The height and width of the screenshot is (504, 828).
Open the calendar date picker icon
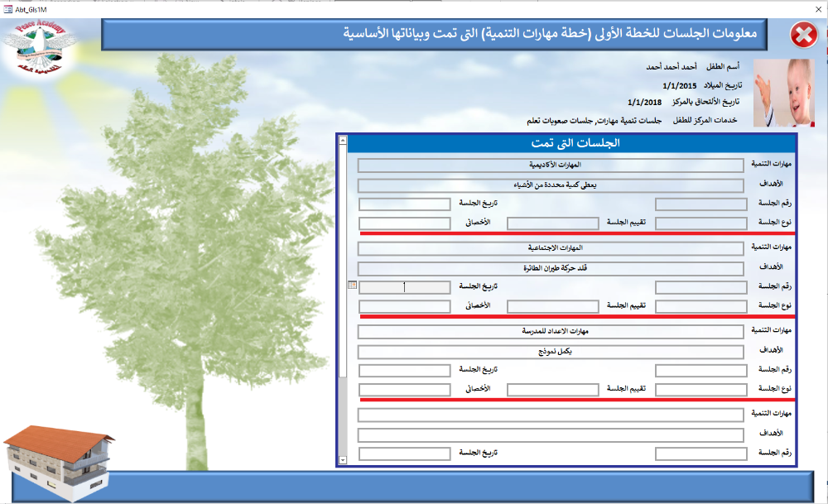(x=352, y=286)
